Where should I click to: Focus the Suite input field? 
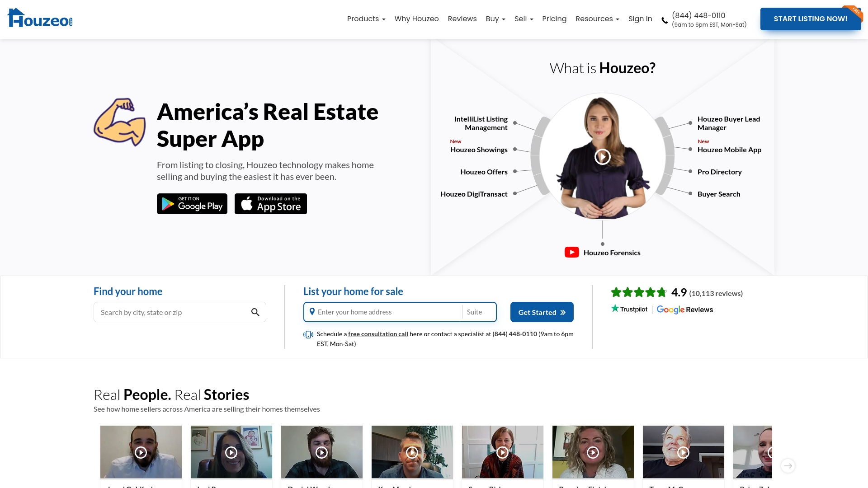(x=479, y=312)
